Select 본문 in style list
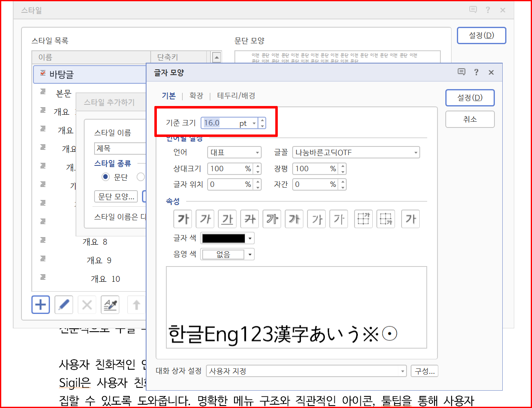Image resolution: width=532 pixels, height=408 pixels. click(64, 94)
